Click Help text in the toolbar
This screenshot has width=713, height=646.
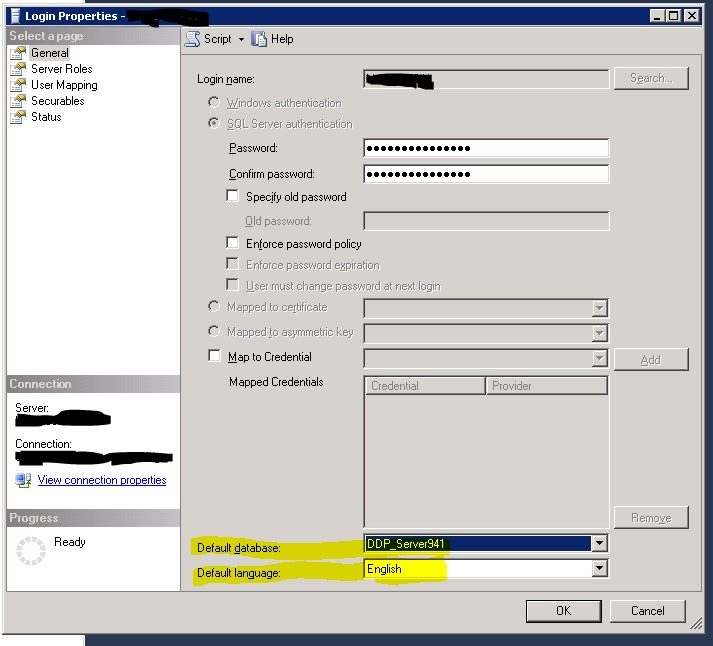(x=282, y=39)
